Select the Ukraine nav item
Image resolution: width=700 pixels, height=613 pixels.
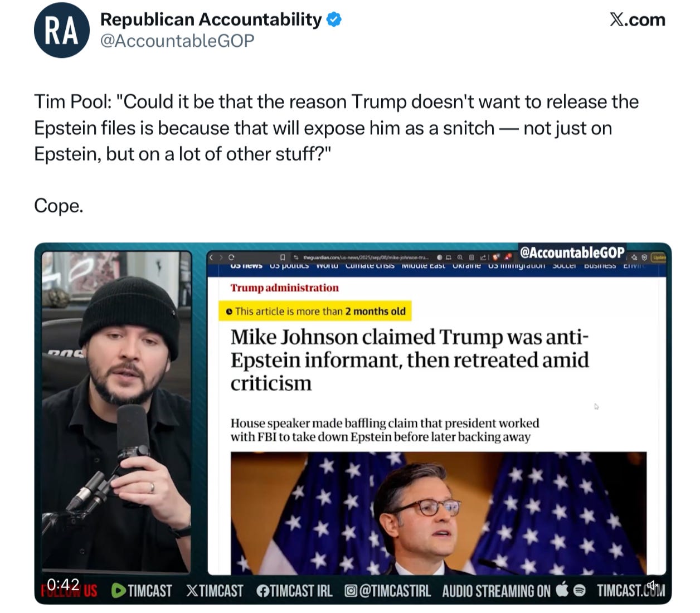[466, 266]
